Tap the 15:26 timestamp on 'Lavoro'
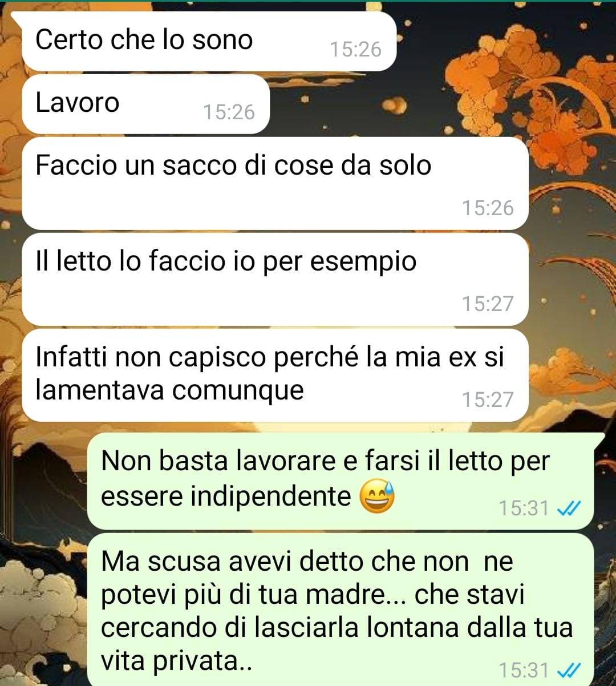 pyautogui.click(x=229, y=112)
